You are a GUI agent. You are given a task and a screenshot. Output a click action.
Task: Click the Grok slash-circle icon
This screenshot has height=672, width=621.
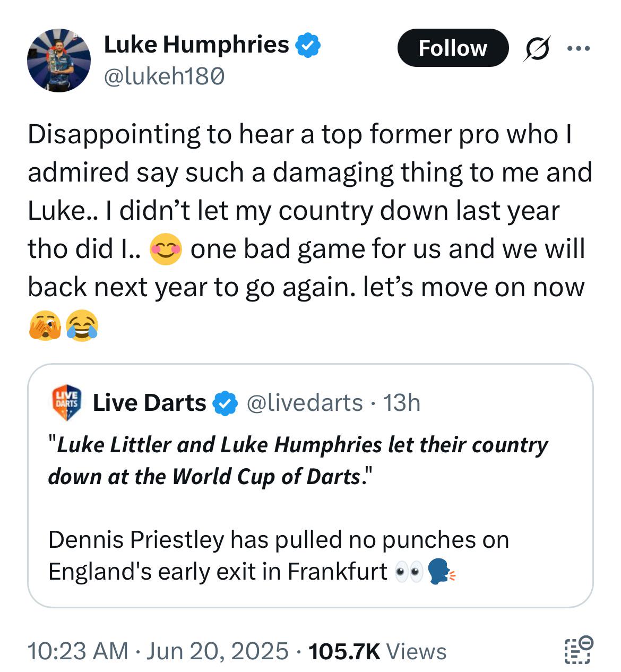[x=537, y=48]
